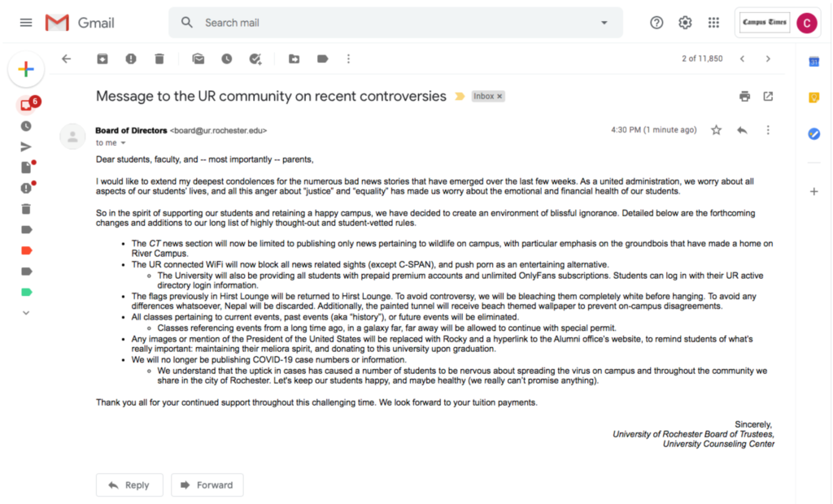Screen dimensions: 833x504
Task: Delete the email with the trash icon
Action: pos(159,59)
